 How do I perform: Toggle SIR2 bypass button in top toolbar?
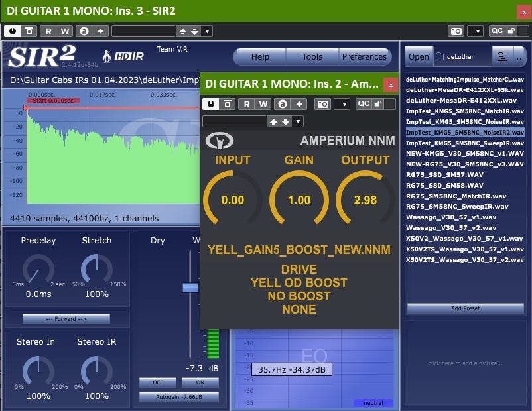[29, 31]
